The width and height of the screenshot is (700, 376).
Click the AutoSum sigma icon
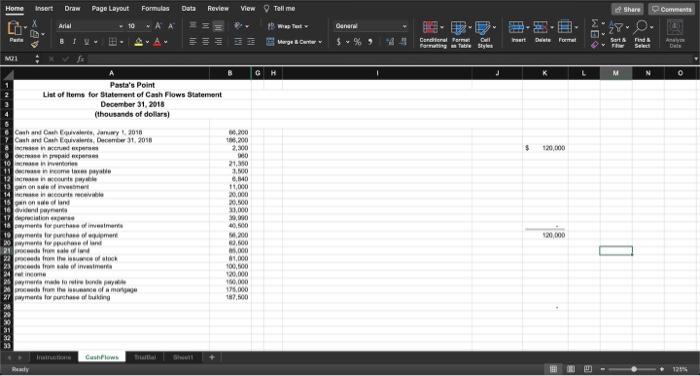[x=595, y=23]
